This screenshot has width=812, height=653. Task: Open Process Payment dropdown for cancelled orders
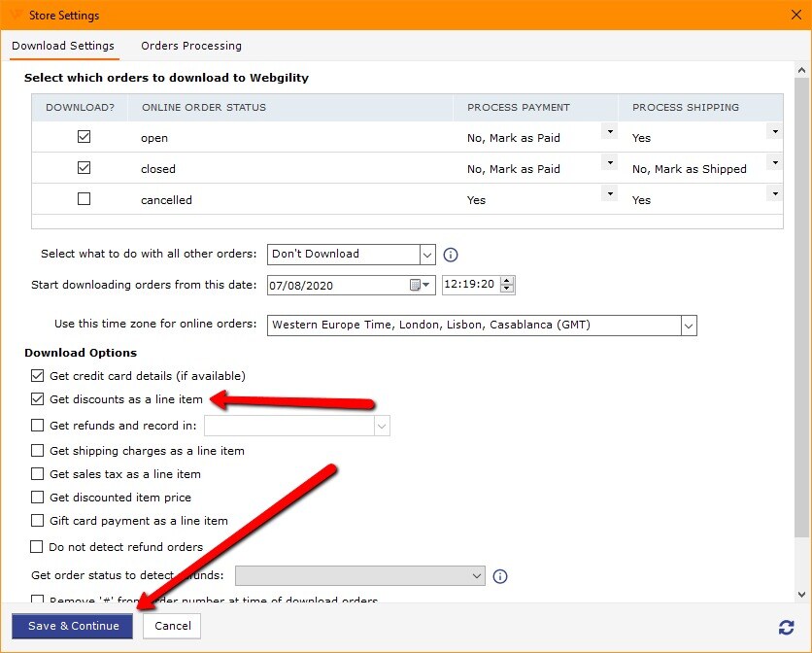(610, 193)
